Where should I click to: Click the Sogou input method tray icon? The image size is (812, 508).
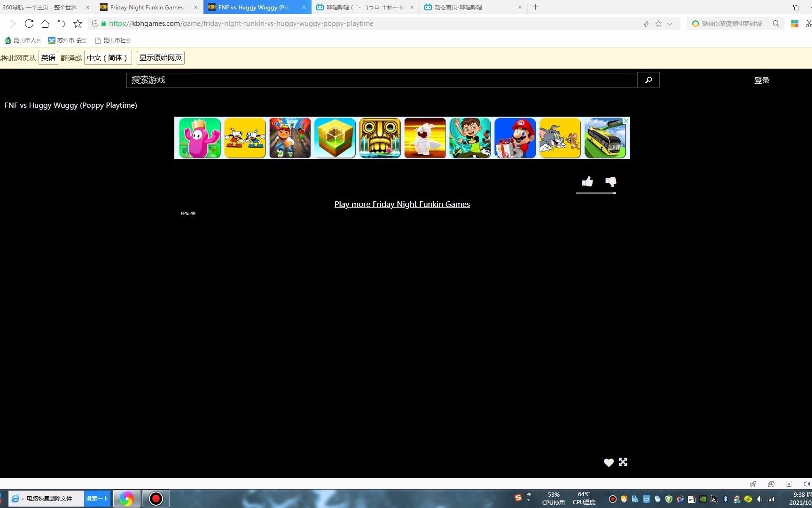point(518,498)
